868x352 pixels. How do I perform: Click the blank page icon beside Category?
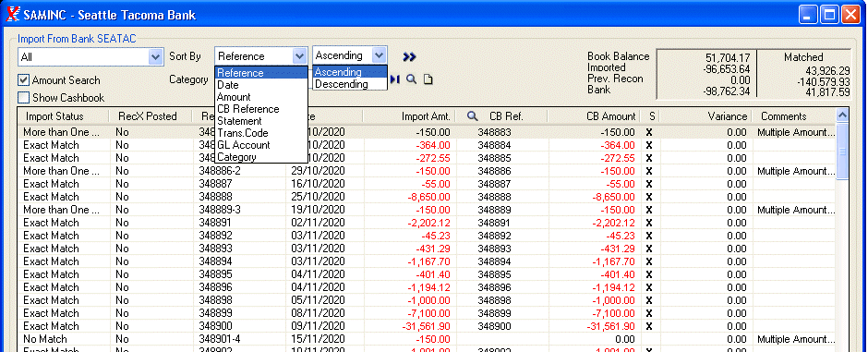428,79
